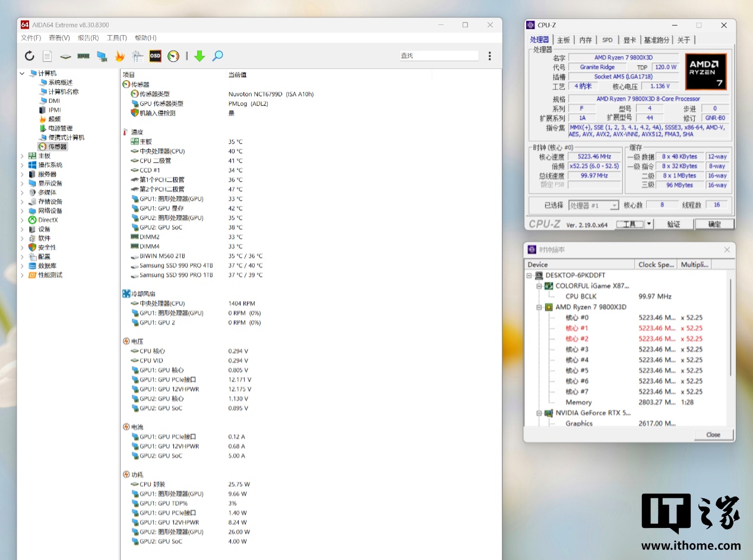The image size is (753, 560).
Task: Open the 文件(F) menu
Action: tap(31, 37)
